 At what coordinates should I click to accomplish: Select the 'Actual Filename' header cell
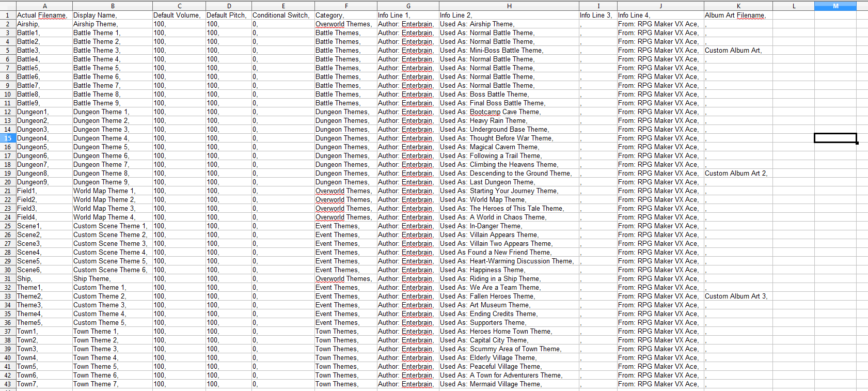(42, 15)
